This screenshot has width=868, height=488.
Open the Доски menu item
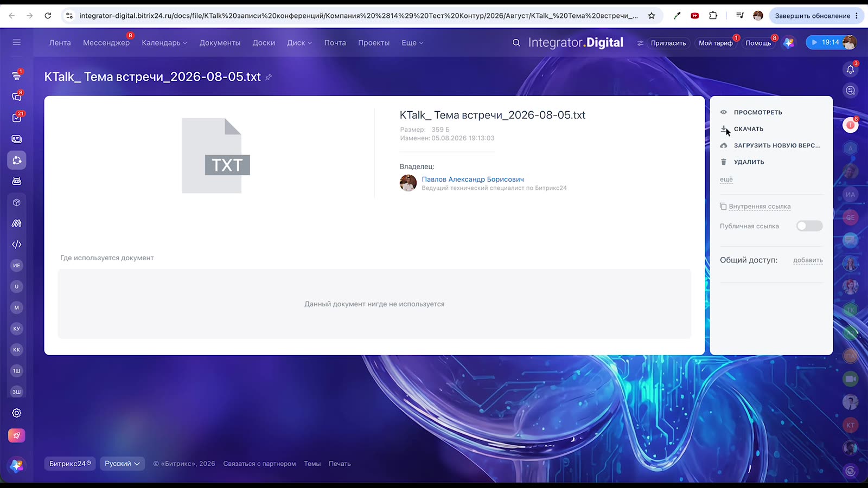pyautogui.click(x=264, y=43)
